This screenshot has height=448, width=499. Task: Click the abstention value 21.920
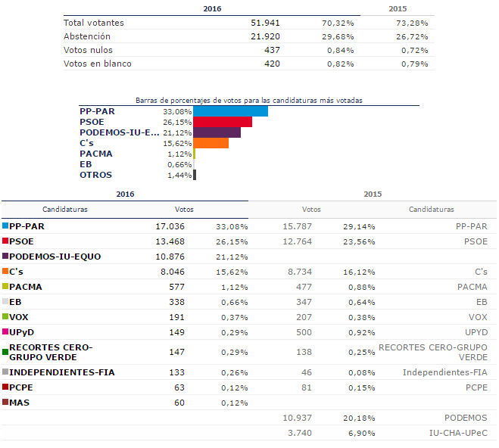[x=265, y=36]
